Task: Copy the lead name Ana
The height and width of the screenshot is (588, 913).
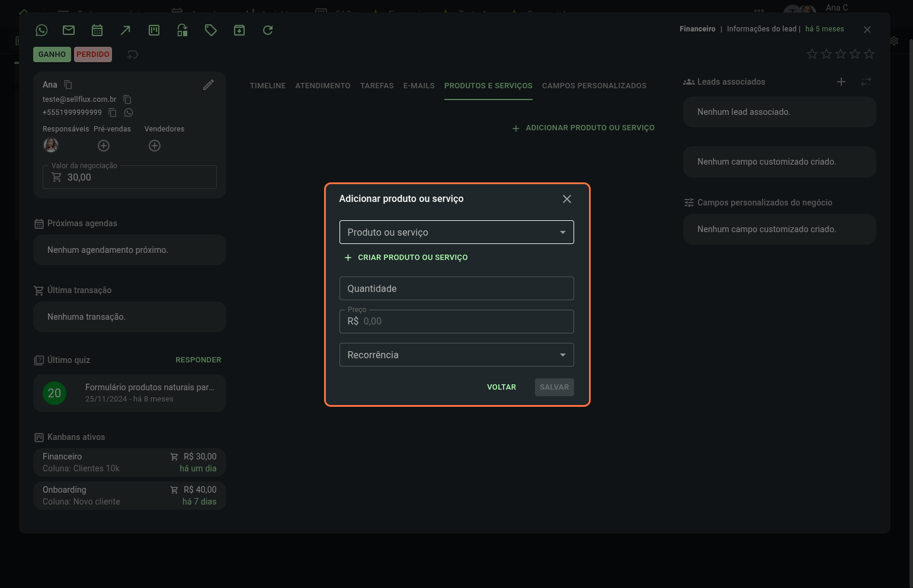Action: pyautogui.click(x=68, y=85)
